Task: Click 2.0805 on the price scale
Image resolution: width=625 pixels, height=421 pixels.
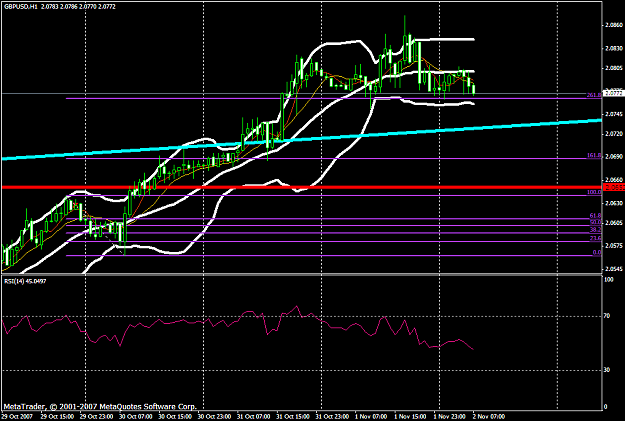Action: (614, 68)
